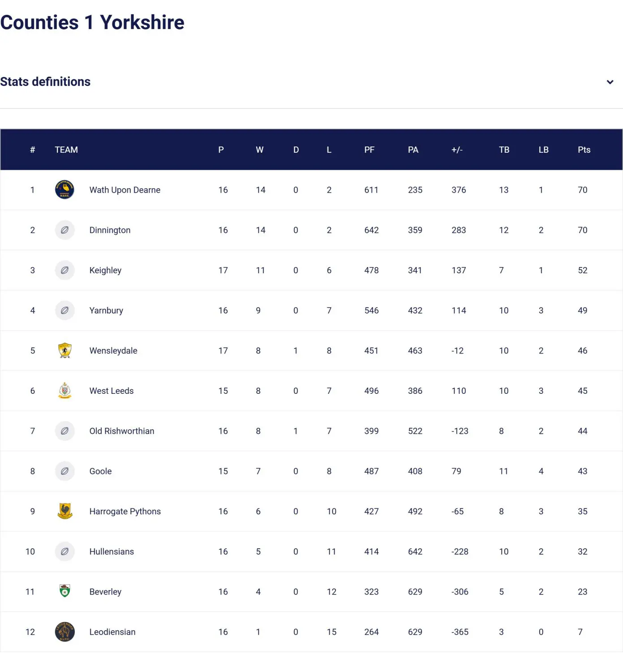The height and width of the screenshot is (672, 623).
Task: Click the Keighley placeholder rugby ball icon
Action: click(64, 270)
